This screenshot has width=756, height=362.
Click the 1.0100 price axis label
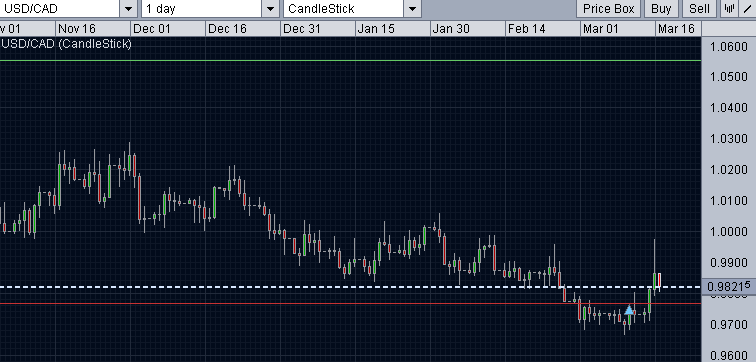pyautogui.click(x=729, y=201)
